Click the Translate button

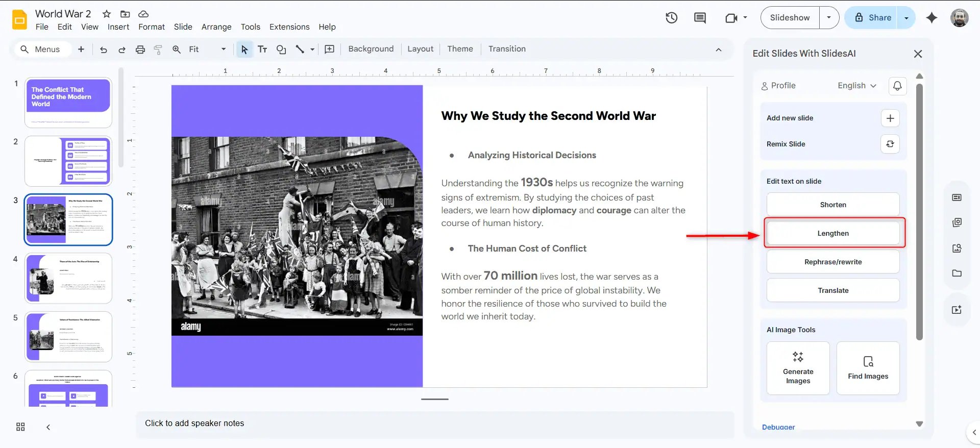[x=833, y=290]
